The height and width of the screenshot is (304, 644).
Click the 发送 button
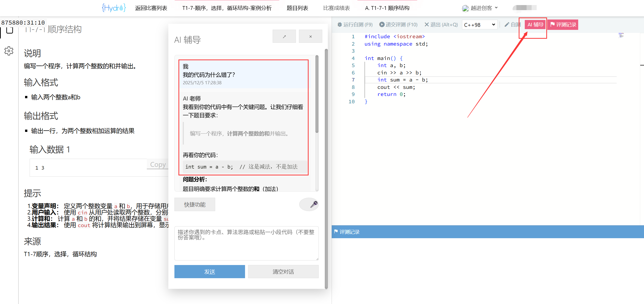click(x=209, y=272)
